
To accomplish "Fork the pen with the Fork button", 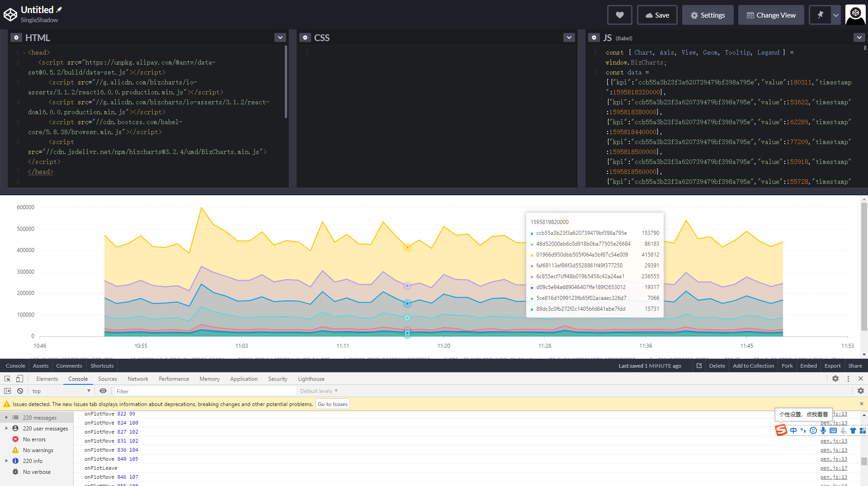I will 787,365.
